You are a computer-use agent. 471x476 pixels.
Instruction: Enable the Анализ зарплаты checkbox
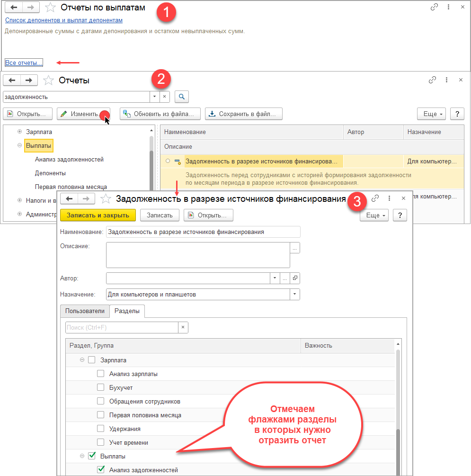(100, 374)
